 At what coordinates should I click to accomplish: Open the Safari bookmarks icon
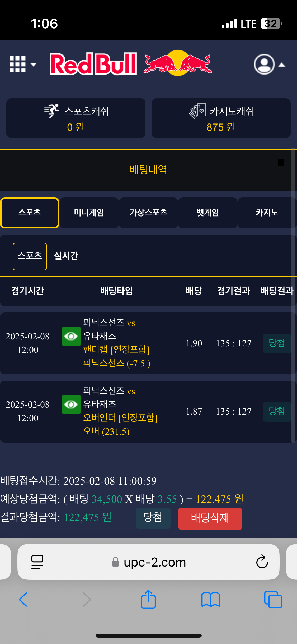coord(210,599)
